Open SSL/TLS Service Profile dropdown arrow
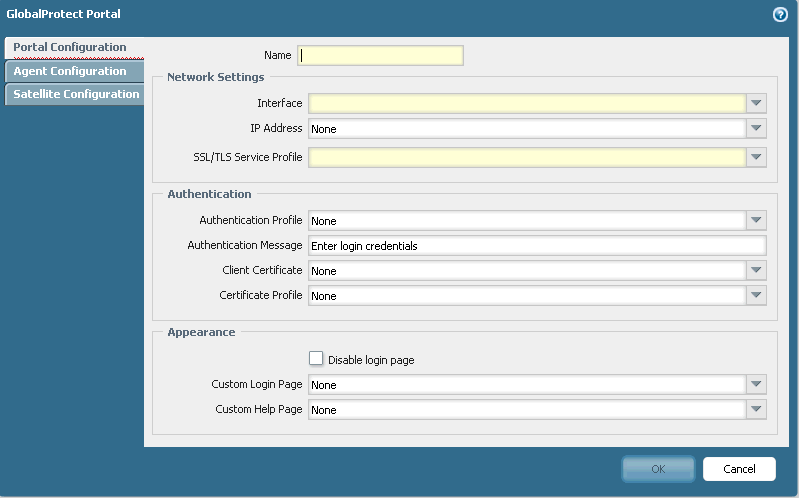Image resolution: width=799 pixels, height=498 pixels. click(x=756, y=157)
